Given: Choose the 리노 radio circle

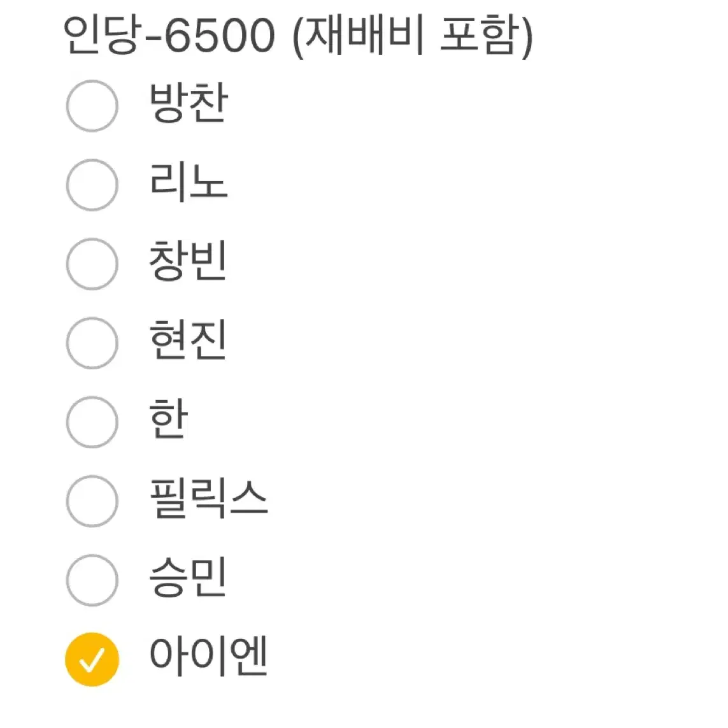Looking at the screenshot, I should 92,185.
